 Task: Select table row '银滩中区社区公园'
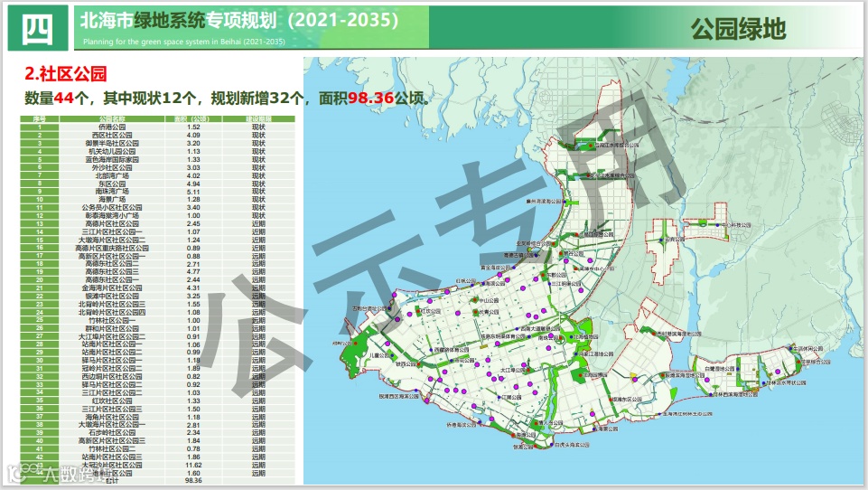(158, 296)
